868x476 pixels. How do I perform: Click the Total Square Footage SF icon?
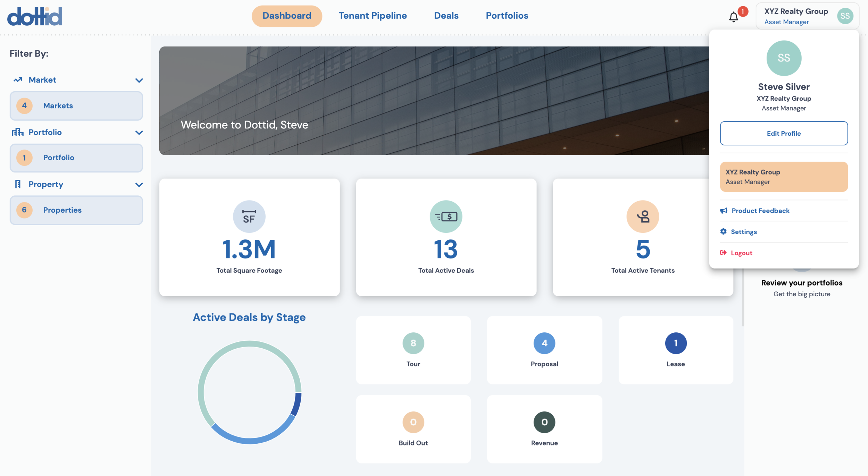click(x=249, y=216)
